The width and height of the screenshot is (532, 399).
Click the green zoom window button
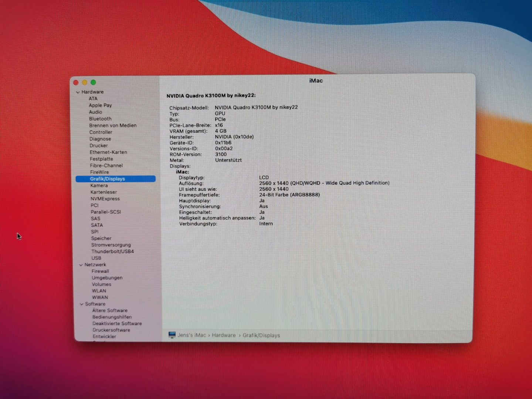(x=93, y=82)
